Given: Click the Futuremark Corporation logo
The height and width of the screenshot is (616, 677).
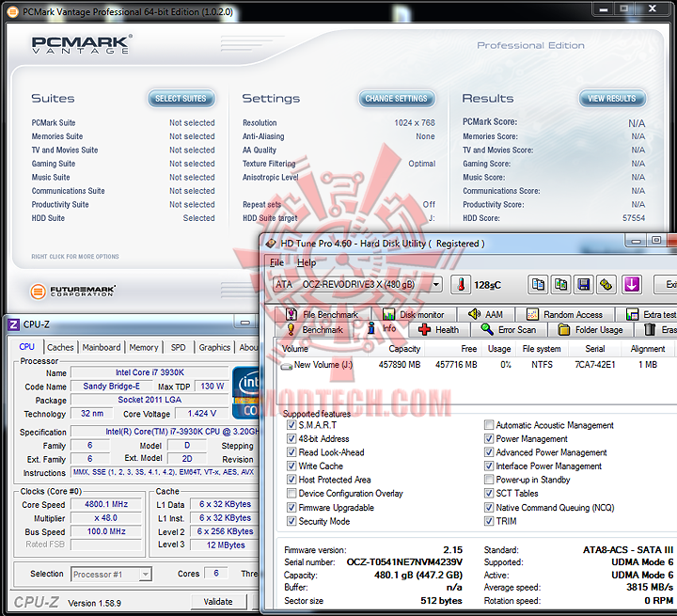Looking at the screenshot, I should [72, 292].
